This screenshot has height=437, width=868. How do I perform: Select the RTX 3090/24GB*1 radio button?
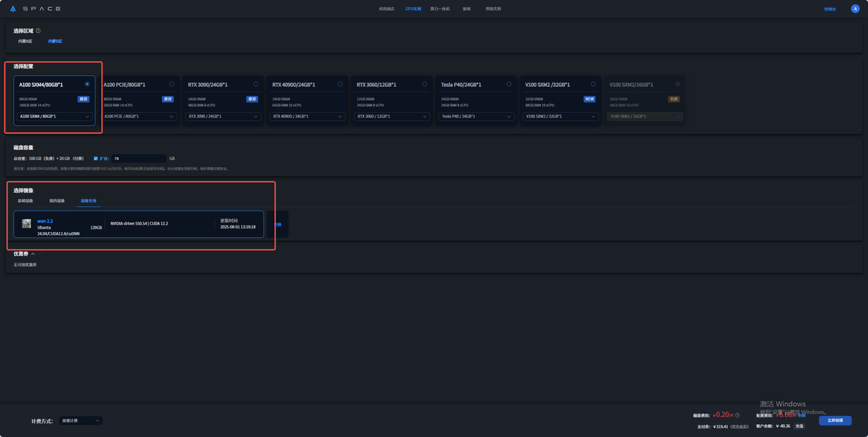(256, 84)
